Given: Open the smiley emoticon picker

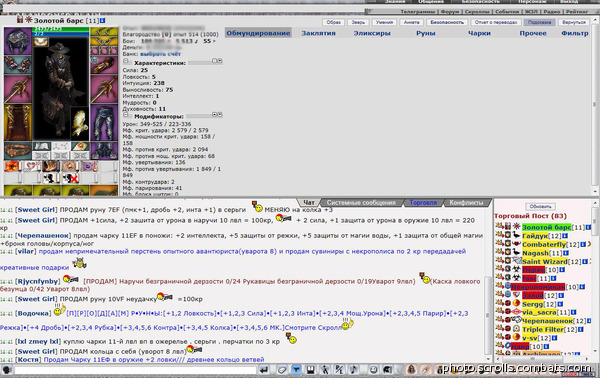Looking at the screenshot, I should [x=373, y=370].
